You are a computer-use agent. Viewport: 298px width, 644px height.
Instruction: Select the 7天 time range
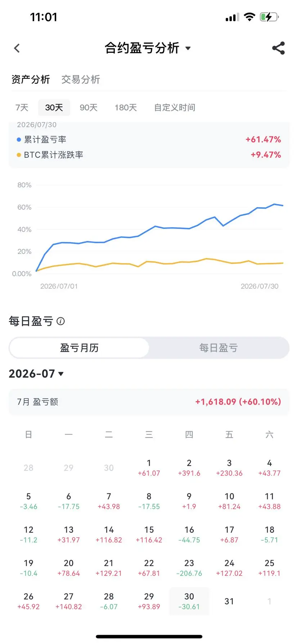(22, 107)
